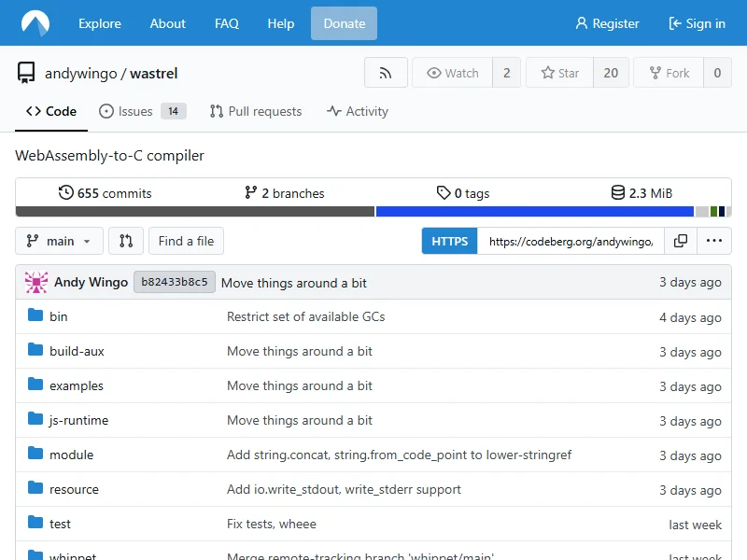Click the Codeberg mountain logo

[x=36, y=23]
